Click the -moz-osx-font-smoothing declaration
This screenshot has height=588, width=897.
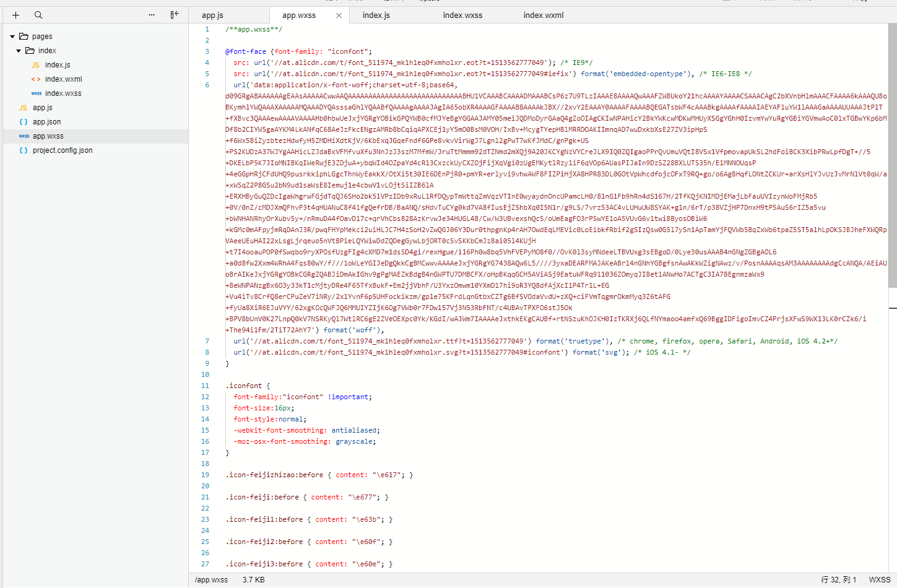305,441
